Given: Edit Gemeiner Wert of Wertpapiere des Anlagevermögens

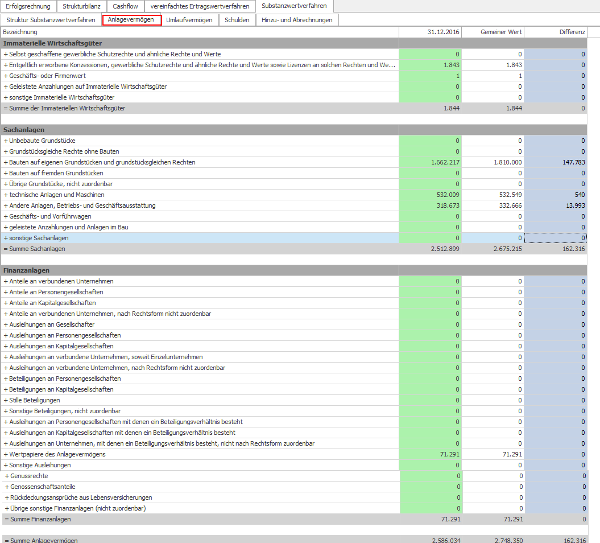Looking at the screenshot, I should pos(493,455).
